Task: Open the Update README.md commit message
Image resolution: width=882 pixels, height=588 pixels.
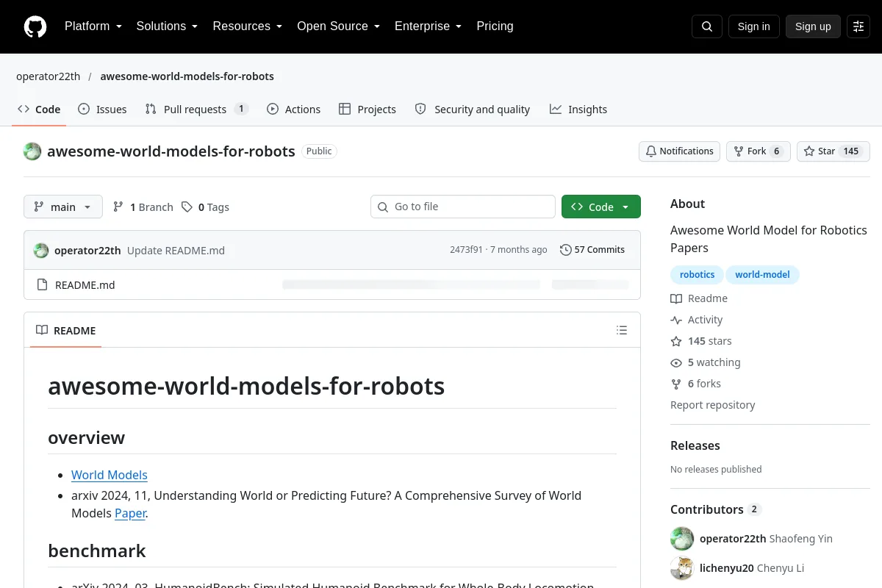Action: (x=176, y=251)
